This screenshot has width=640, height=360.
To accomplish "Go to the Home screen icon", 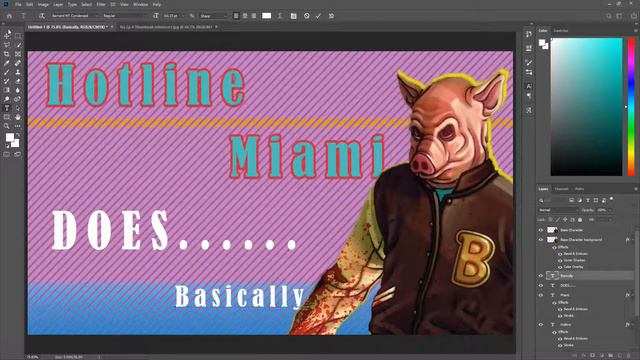I will (x=9, y=16).
